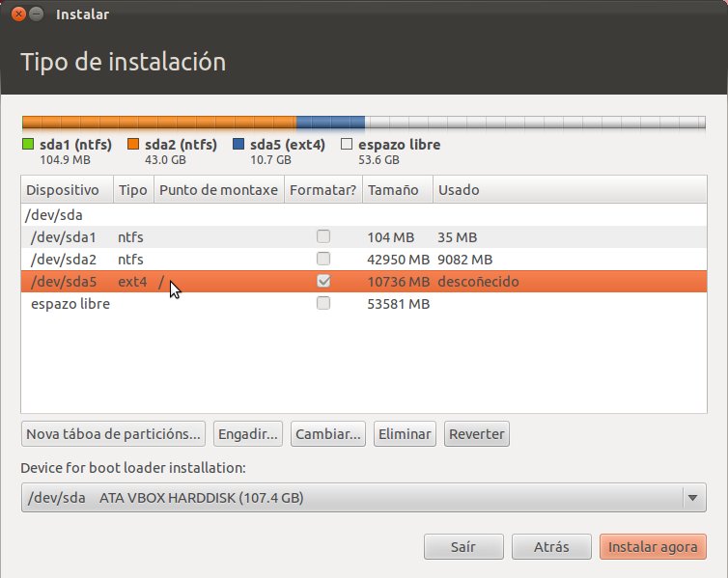Click Eliminar to delete partition
Viewport: 728px width, 578px height.
405,433
